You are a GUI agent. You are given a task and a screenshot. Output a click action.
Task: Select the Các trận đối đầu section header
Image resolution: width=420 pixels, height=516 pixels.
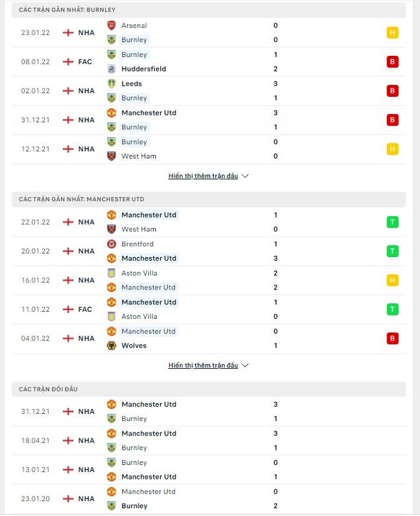(209, 389)
